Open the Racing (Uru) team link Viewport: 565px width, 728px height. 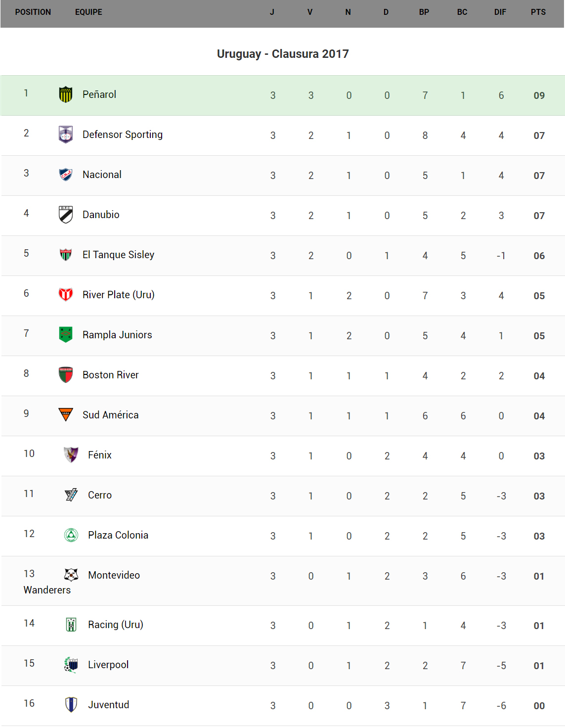(x=115, y=625)
